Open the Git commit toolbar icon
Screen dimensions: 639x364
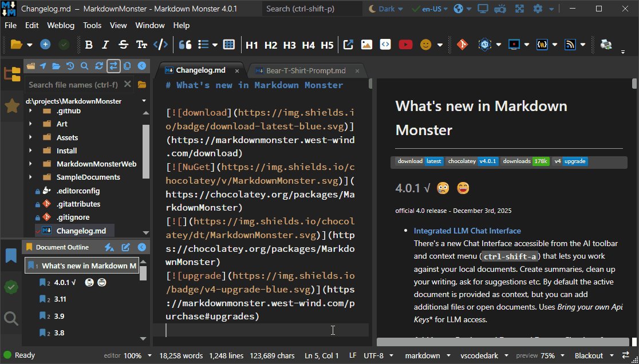coord(462,45)
